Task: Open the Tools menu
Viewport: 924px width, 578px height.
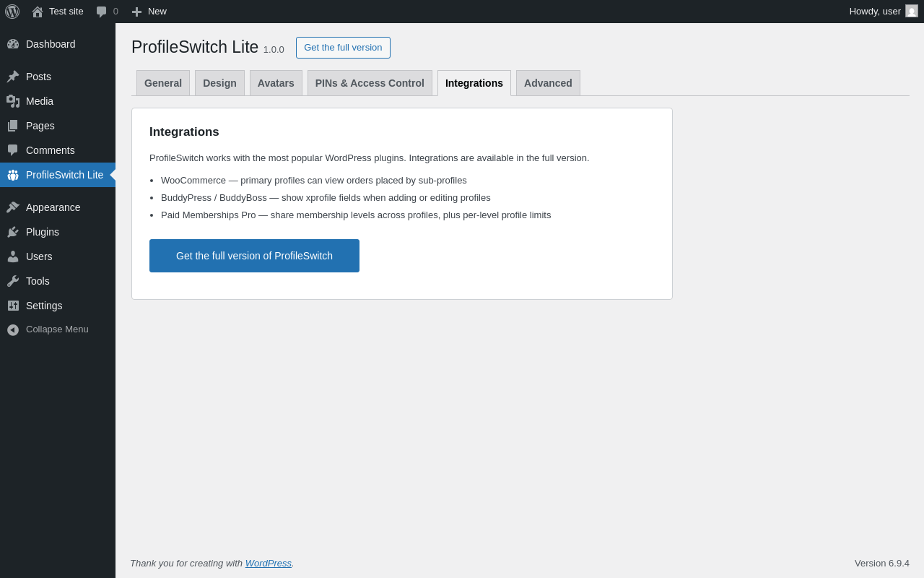Action: (x=58, y=281)
